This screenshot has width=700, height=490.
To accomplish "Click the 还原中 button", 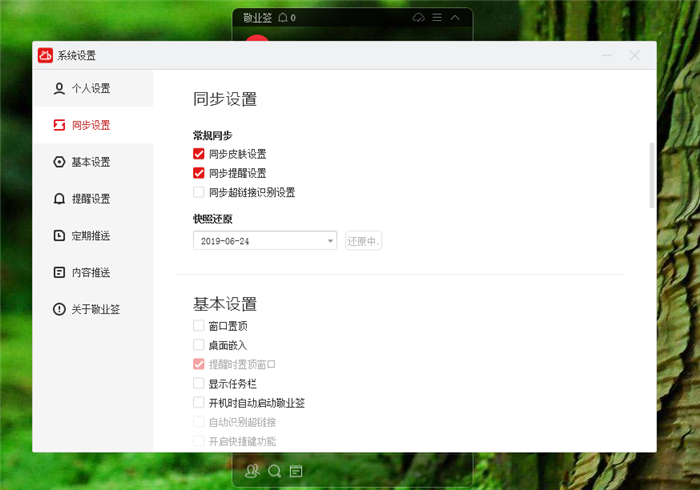I will click(x=363, y=241).
